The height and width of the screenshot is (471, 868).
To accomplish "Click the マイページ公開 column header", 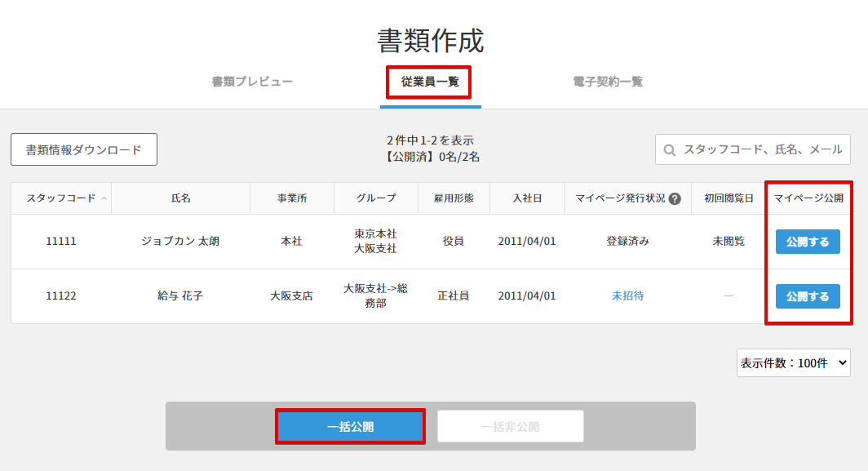I will 807,198.
